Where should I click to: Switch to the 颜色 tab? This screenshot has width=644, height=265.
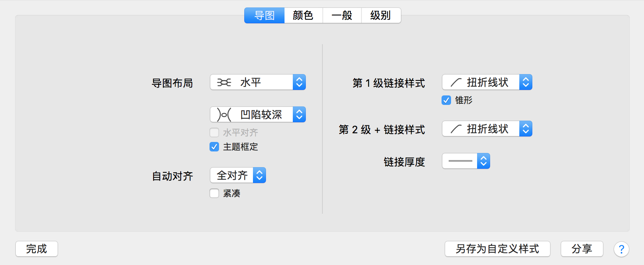(303, 16)
